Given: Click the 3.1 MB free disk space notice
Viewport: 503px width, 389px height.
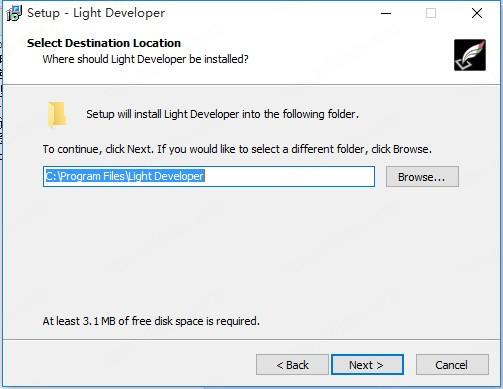Looking at the screenshot, I should (151, 321).
